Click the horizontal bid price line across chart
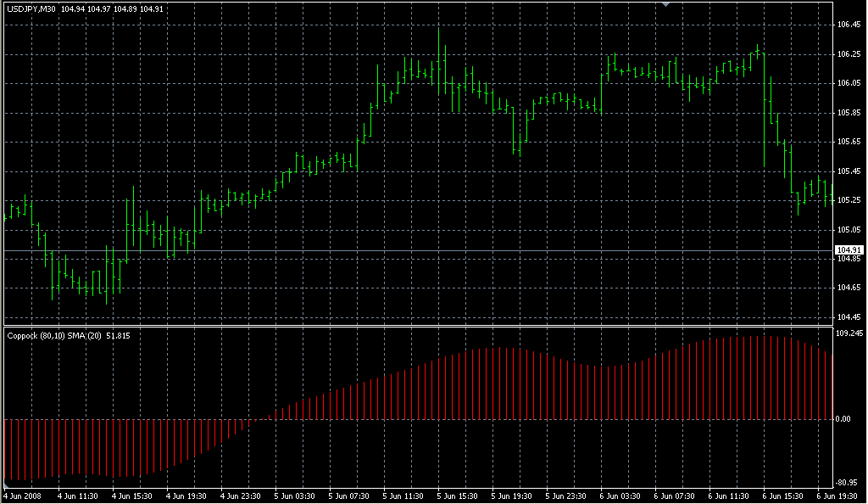 [x=418, y=251]
